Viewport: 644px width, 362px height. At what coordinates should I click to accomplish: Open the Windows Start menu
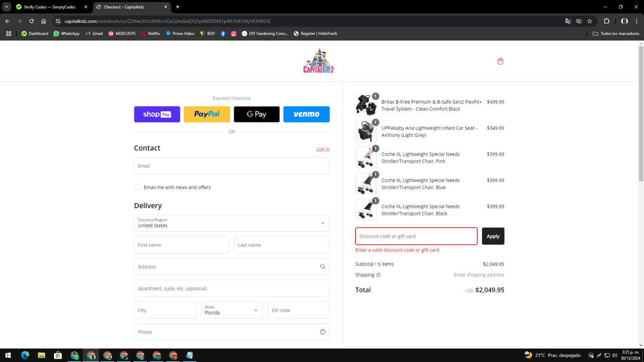click(x=8, y=355)
